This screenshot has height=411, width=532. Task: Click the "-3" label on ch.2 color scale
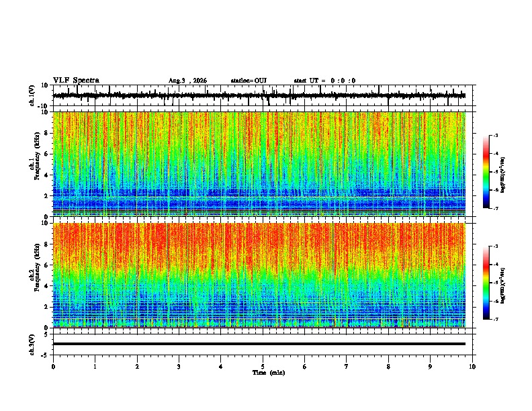[x=496, y=246]
